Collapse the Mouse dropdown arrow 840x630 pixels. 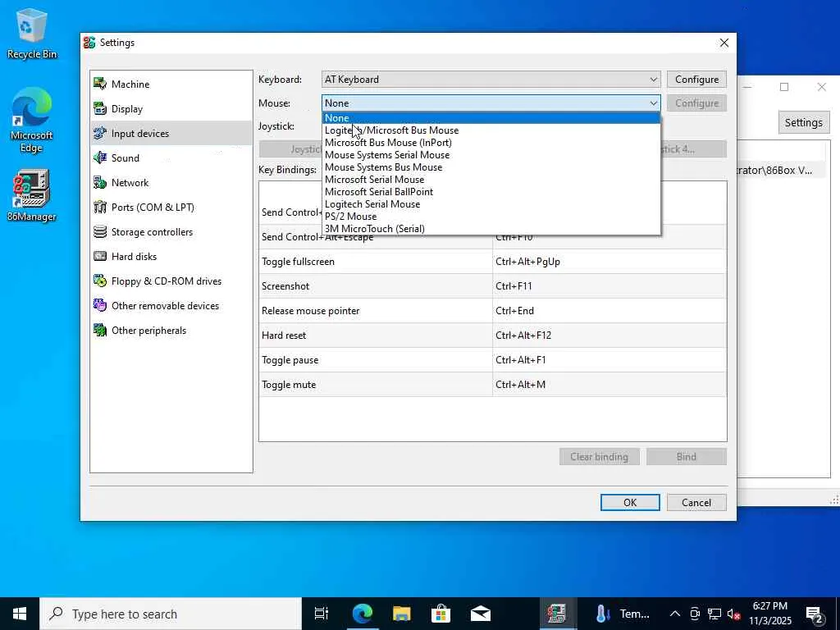tap(653, 103)
